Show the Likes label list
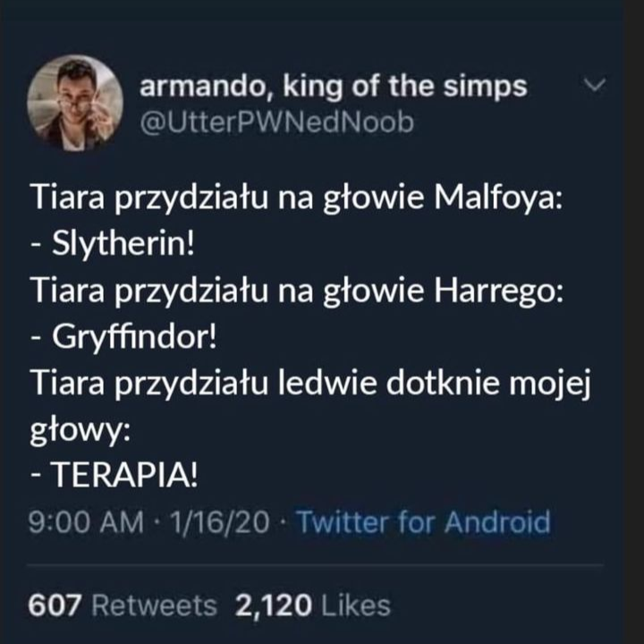The image size is (644, 644). (356, 606)
